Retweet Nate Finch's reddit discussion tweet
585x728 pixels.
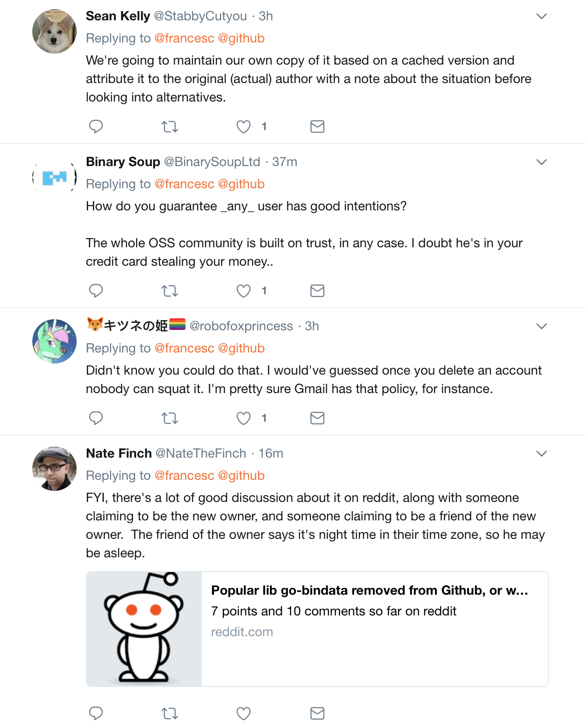coord(170,713)
